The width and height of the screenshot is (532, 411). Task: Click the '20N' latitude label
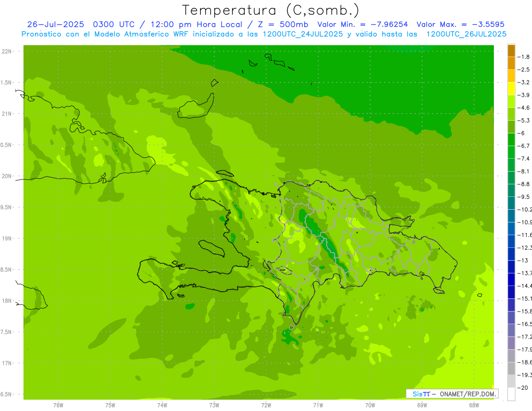click(x=7, y=176)
